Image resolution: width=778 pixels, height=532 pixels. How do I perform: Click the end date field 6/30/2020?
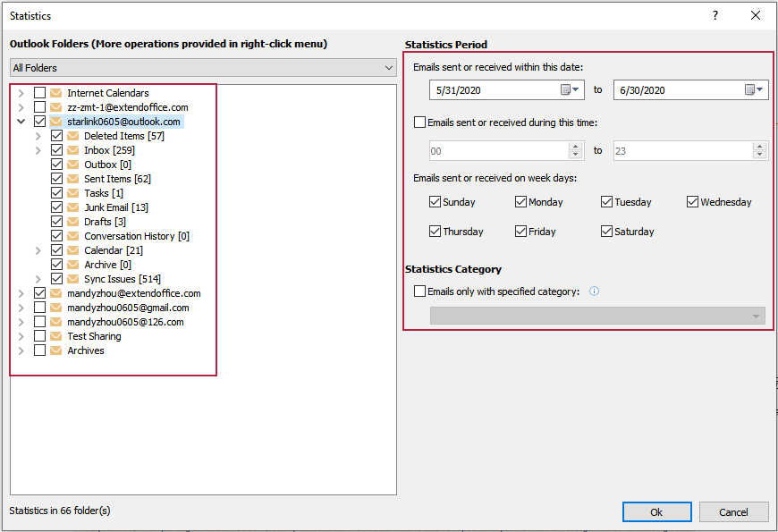tap(675, 89)
